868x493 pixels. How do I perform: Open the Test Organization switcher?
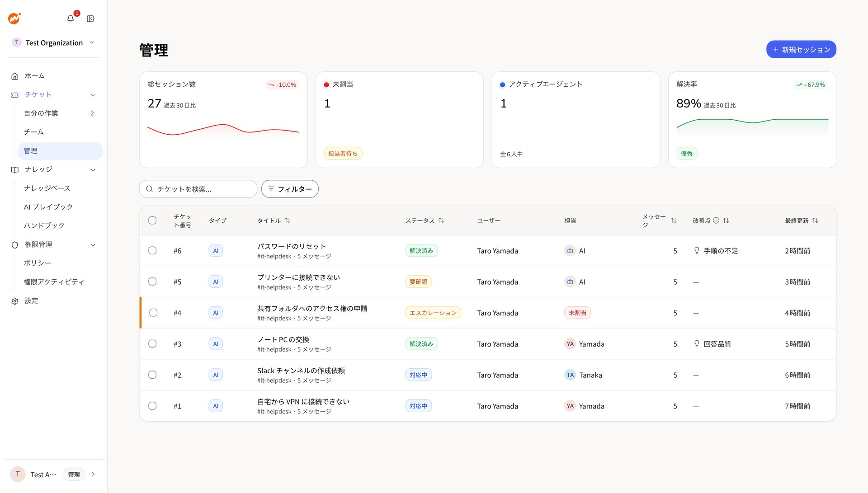(x=53, y=42)
